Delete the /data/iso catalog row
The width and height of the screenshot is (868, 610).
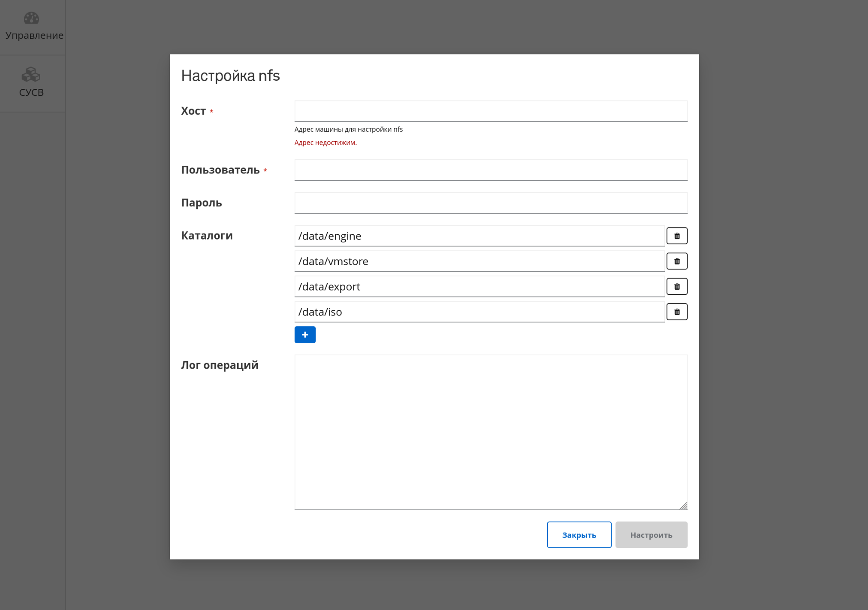677,312
